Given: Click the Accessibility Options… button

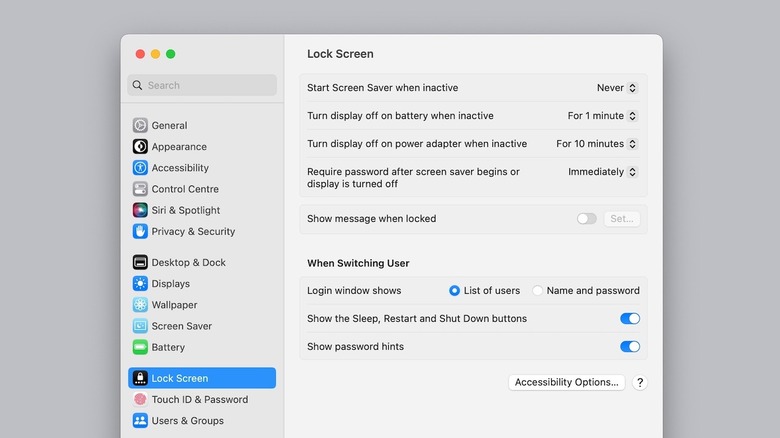Looking at the screenshot, I should 567,382.
